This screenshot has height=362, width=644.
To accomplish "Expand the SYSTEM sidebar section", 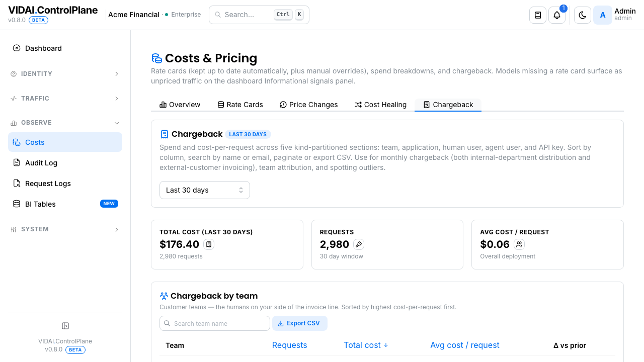I will 65,229.
